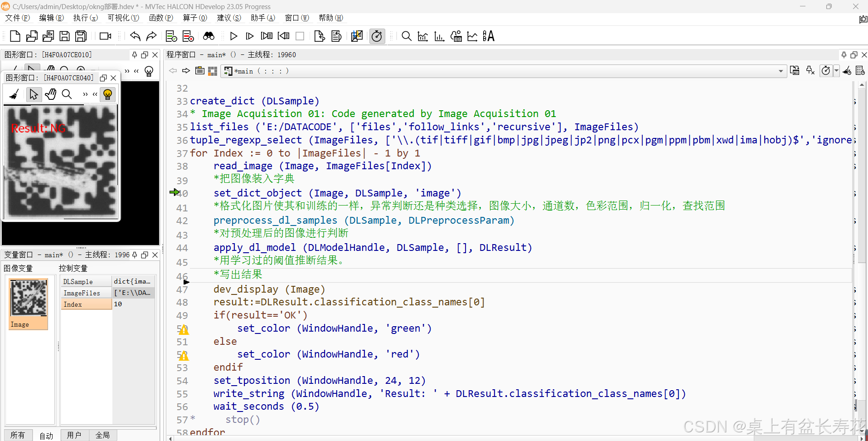Viewport: 868px width, 441px height.
Task: Navigate back in program window
Action: point(173,71)
